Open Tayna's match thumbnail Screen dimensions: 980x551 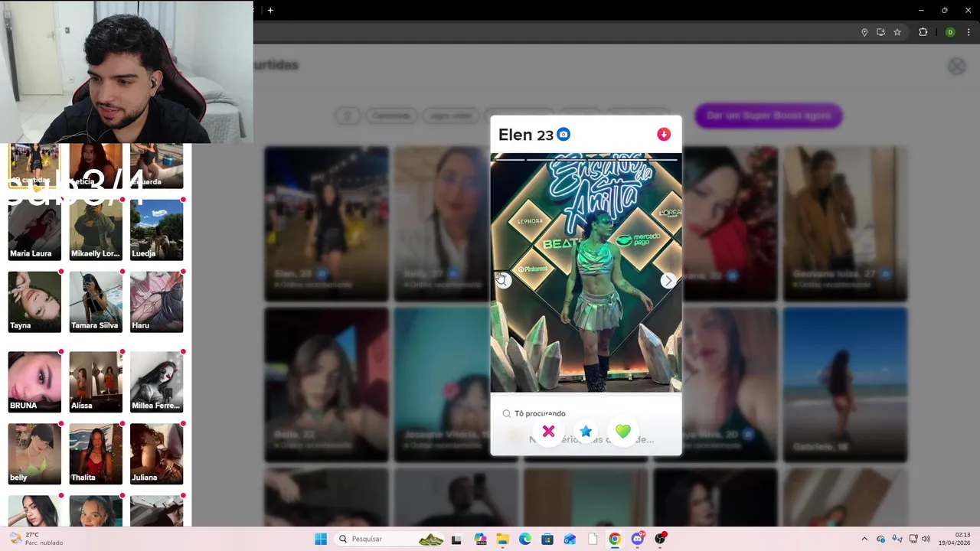pyautogui.click(x=34, y=302)
